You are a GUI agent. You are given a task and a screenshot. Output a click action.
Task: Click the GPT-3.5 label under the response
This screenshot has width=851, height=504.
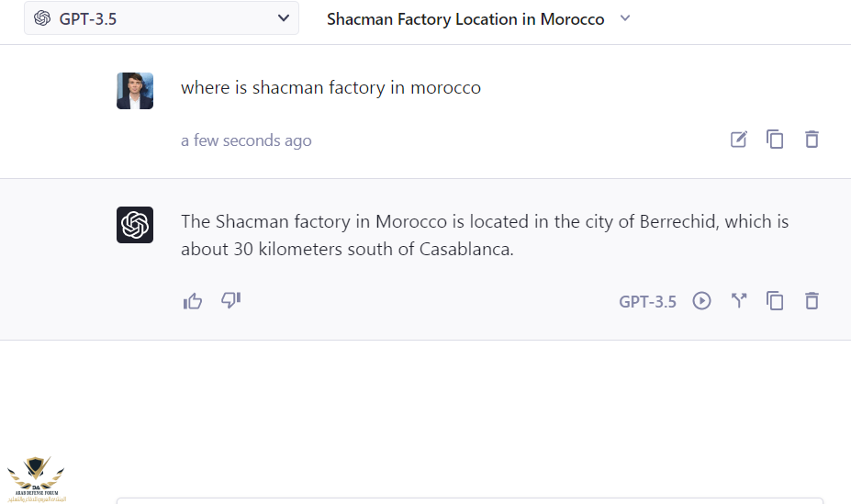[x=647, y=302]
